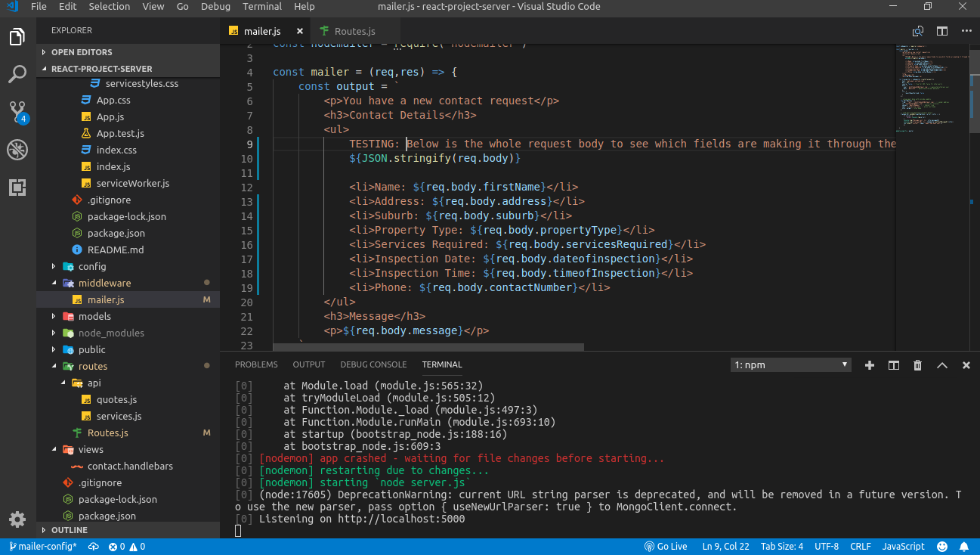Open editor More Actions ellipsis

(x=966, y=31)
